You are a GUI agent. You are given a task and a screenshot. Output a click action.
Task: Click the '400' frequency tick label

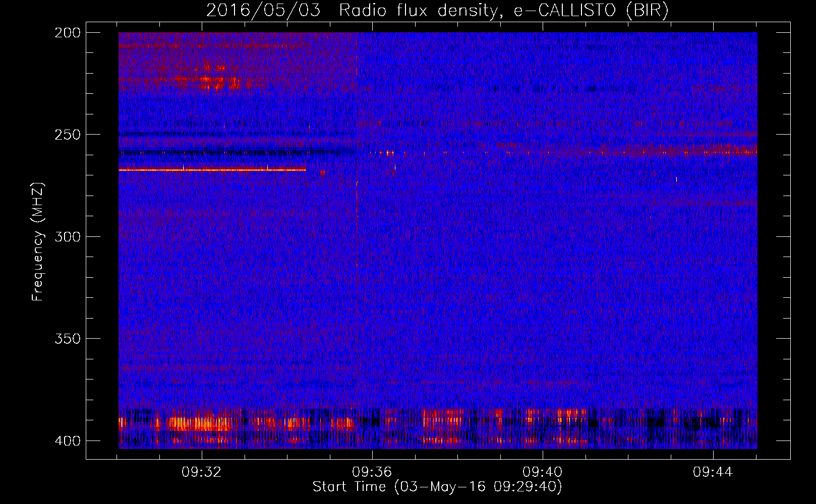pos(68,441)
